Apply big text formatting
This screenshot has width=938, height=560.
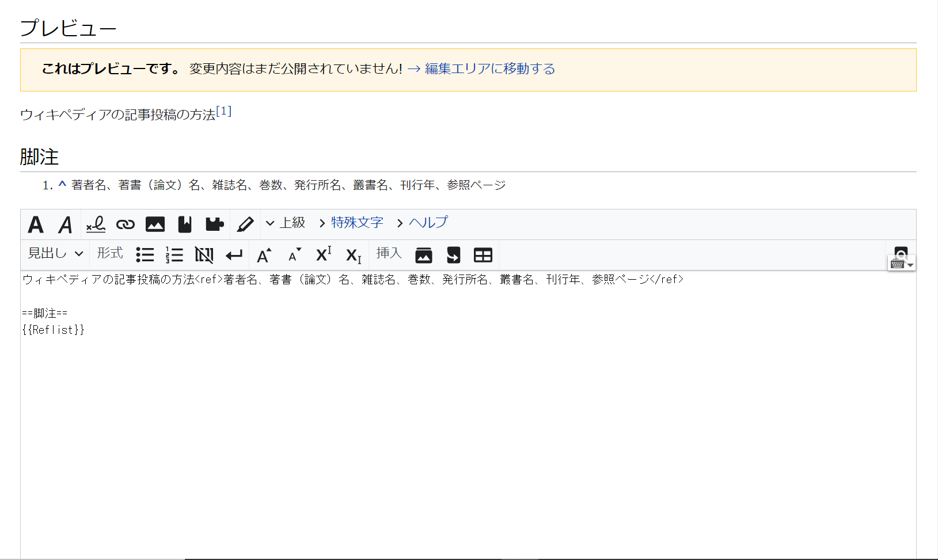[x=264, y=254]
